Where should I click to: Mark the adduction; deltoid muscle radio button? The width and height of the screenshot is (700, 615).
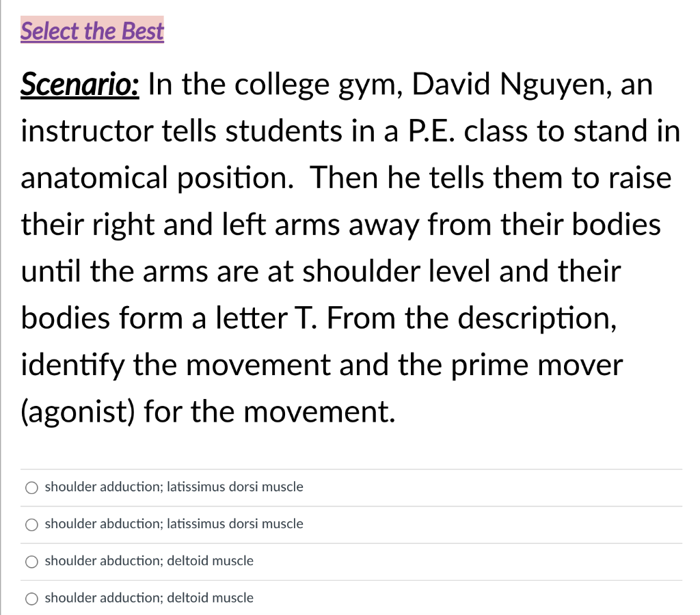point(31,599)
